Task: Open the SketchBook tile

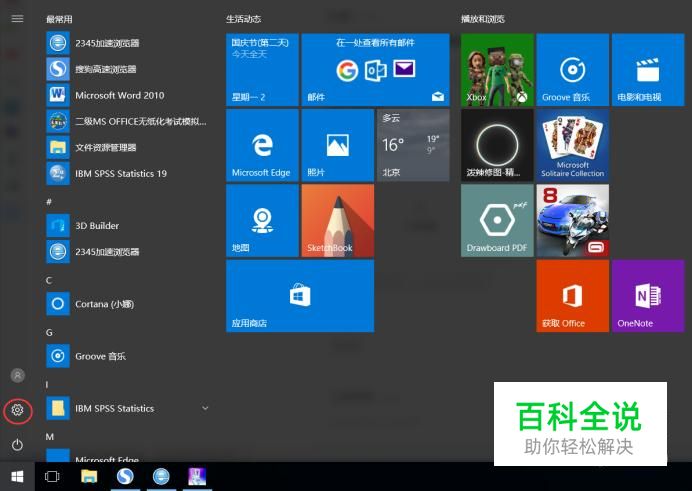Action: pos(337,221)
